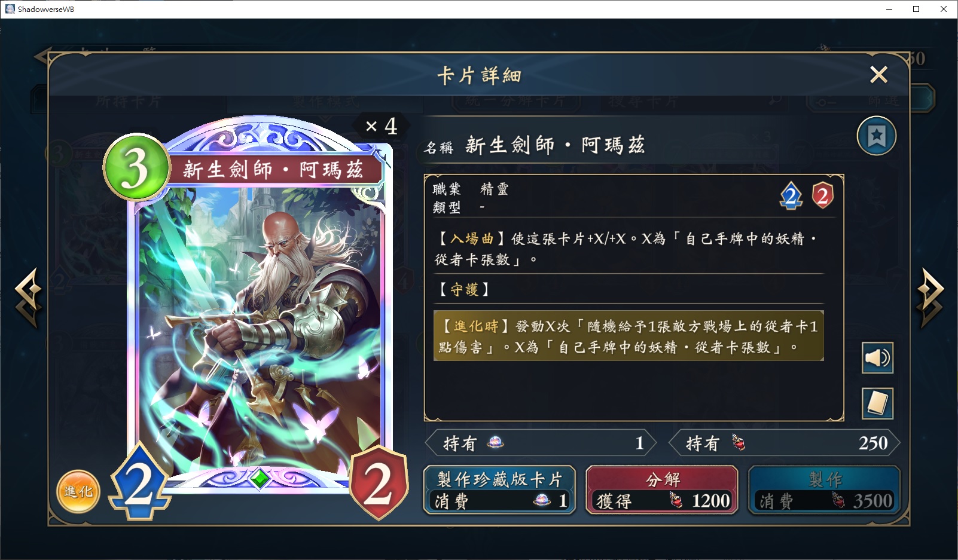Play the card voice speaker icon
The width and height of the screenshot is (958, 560).
pos(877,358)
